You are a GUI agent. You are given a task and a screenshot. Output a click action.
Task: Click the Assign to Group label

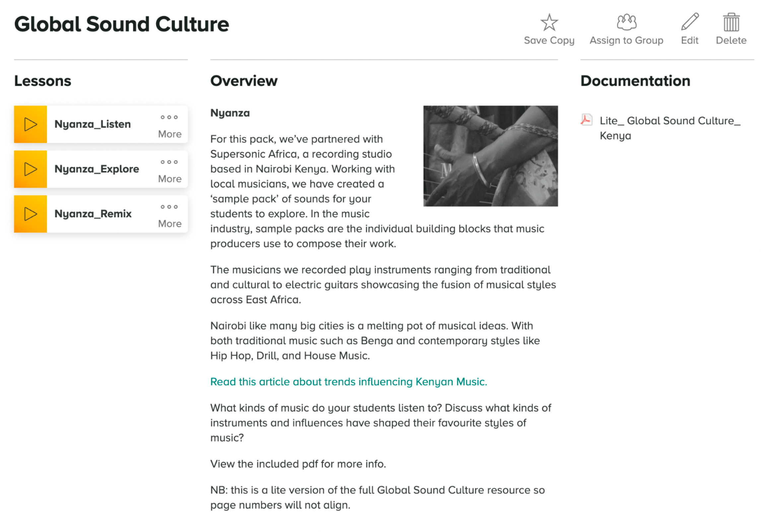(x=626, y=40)
